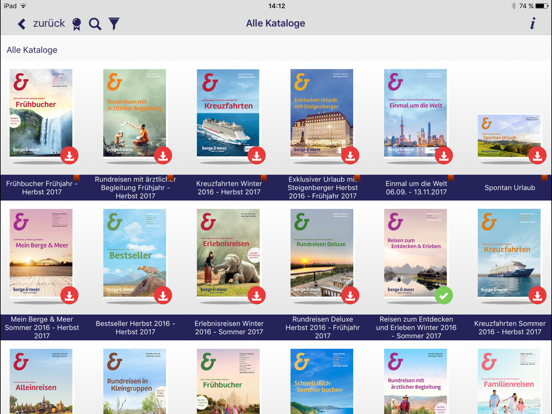Download the Kreuzfahrten Winter 2016 catalog
This screenshot has height=414, width=552.
(257, 155)
